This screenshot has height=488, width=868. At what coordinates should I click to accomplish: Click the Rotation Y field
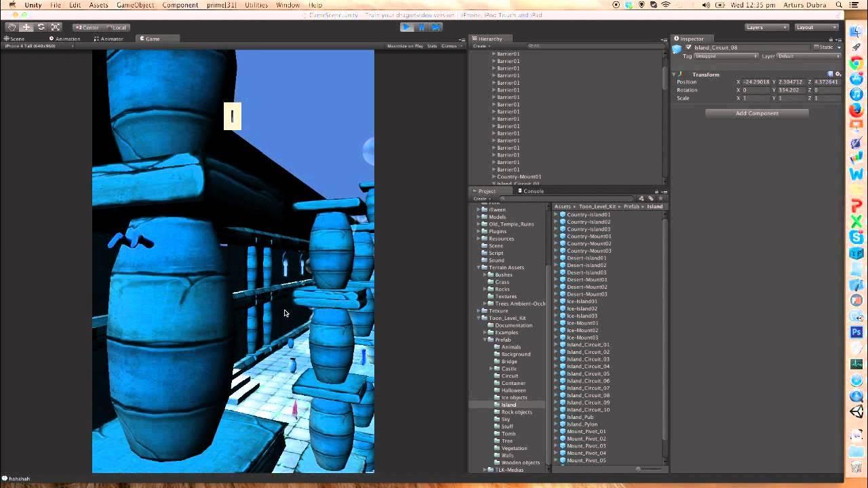pos(792,90)
